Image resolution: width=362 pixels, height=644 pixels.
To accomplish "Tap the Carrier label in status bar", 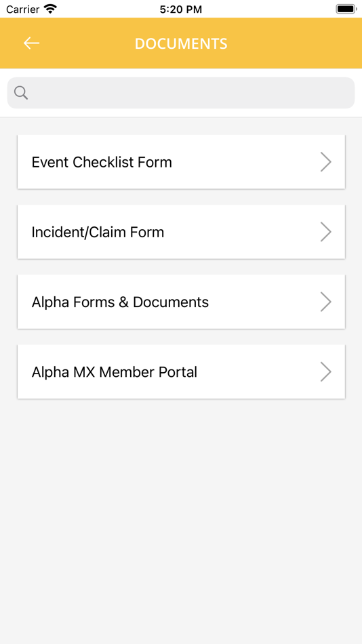I will [22, 9].
